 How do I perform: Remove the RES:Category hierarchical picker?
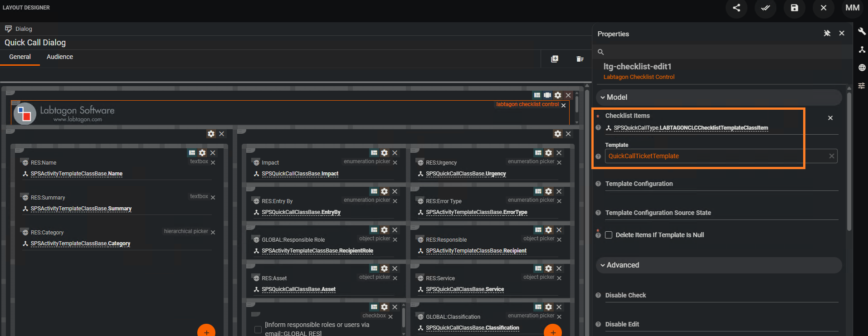click(x=213, y=232)
